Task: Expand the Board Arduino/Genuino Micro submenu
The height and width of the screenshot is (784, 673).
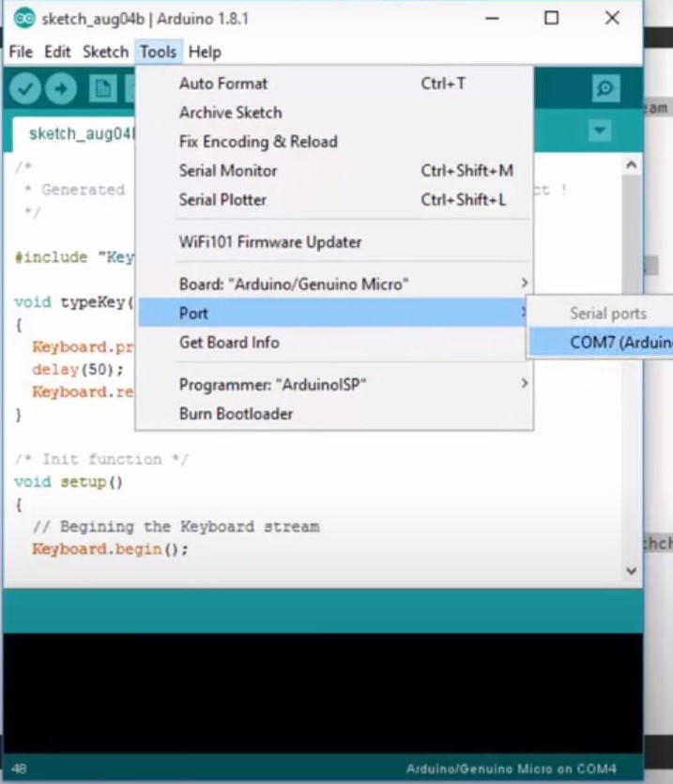Action: (x=334, y=284)
